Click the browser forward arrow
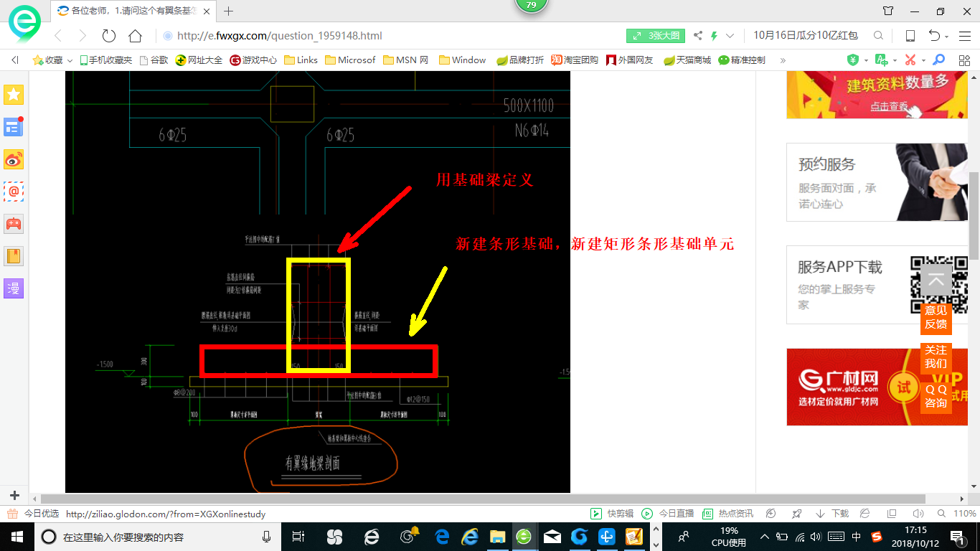Viewport: 980px width, 551px height. (83, 36)
